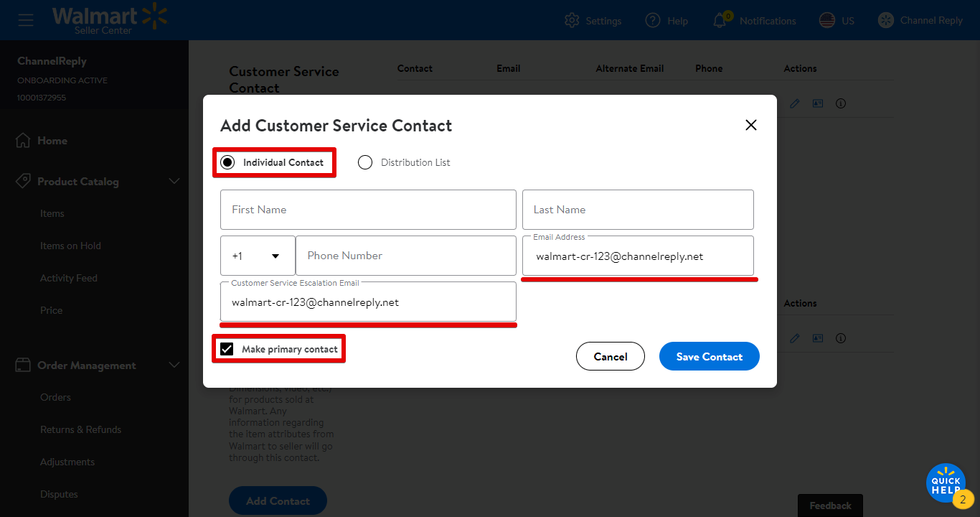Screen dimensions: 980x517
Task: Click the contact card icon in second contact row
Action: coord(818,338)
